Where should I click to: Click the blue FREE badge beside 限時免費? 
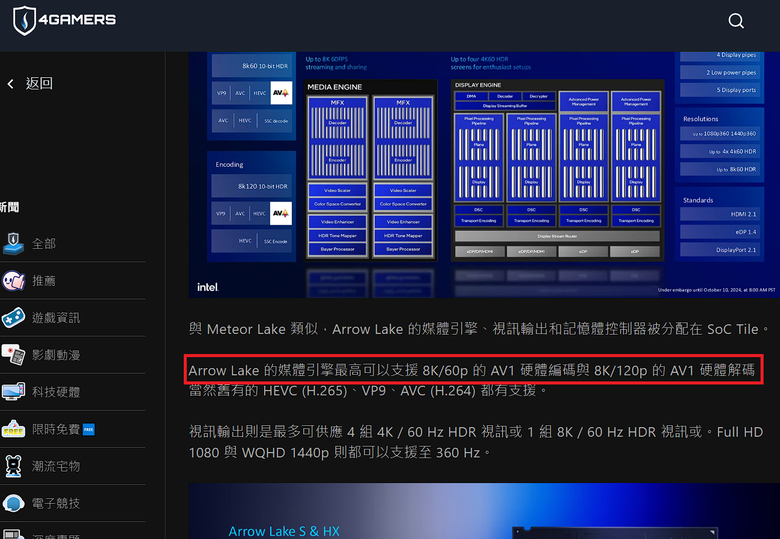tap(89, 429)
